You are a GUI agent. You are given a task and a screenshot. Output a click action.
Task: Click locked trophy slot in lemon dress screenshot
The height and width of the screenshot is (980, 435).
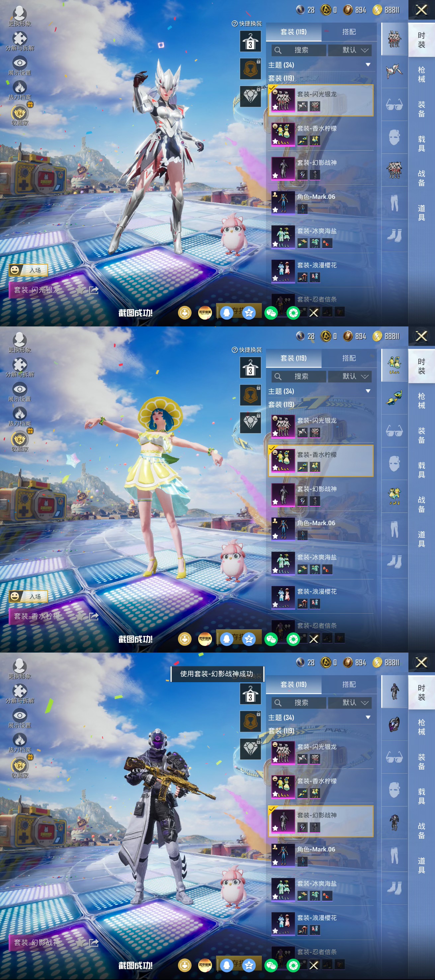[x=250, y=395]
